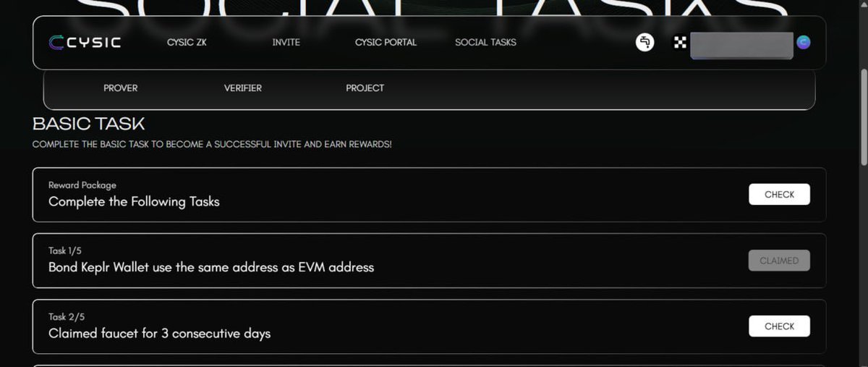
Task: Open the round Cysic avatar icon
Action: pos(804,43)
